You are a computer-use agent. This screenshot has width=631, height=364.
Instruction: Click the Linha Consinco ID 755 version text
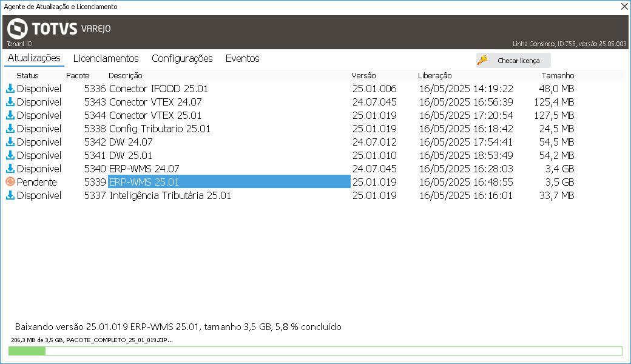pos(570,44)
